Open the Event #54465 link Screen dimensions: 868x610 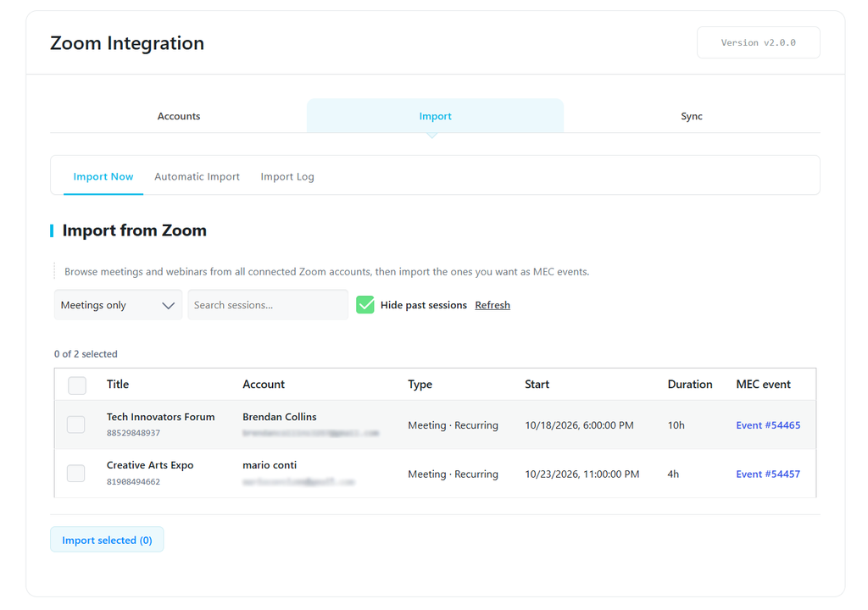click(768, 425)
